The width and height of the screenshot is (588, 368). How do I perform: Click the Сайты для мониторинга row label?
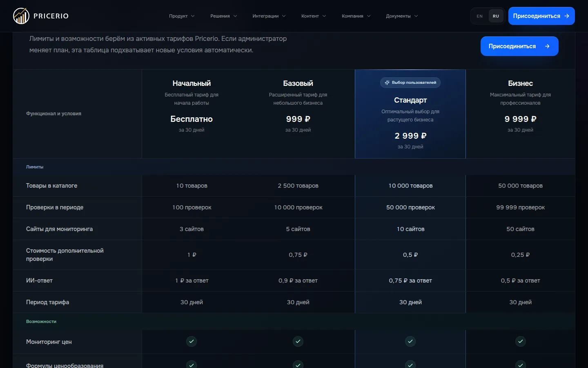point(59,229)
